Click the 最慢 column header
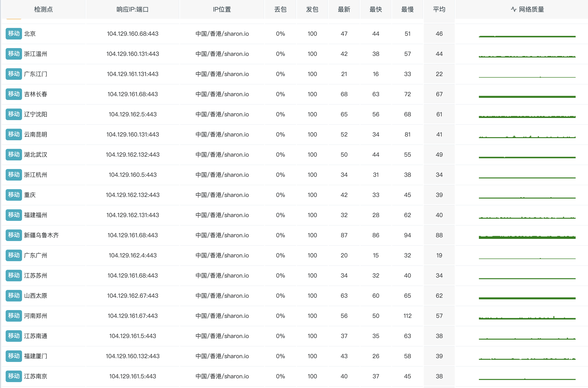Screen dimensions: 588x388 coord(407,9)
